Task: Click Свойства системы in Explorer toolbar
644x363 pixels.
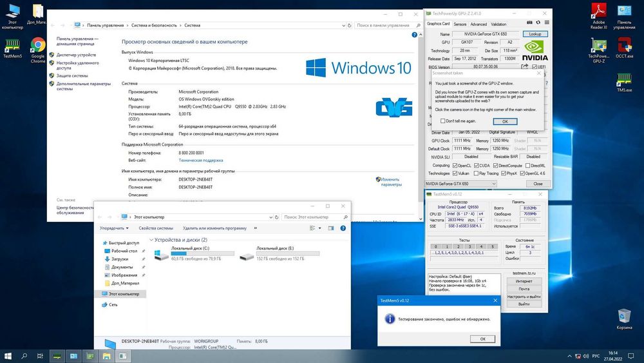Action: 156,228
